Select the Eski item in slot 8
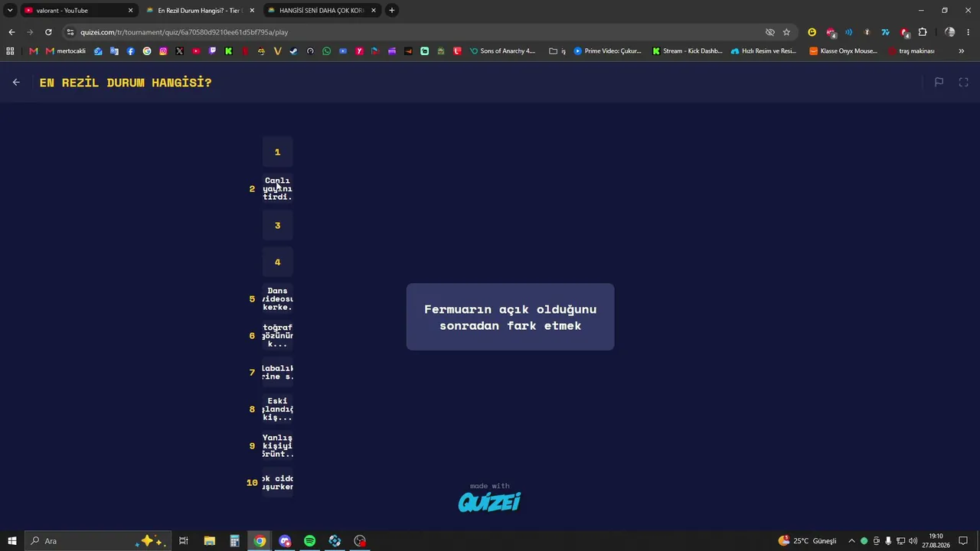The image size is (980, 551). coord(277,409)
